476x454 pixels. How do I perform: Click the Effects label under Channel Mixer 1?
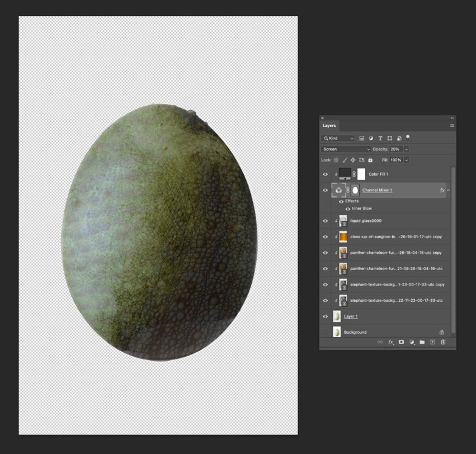pyautogui.click(x=352, y=201)
